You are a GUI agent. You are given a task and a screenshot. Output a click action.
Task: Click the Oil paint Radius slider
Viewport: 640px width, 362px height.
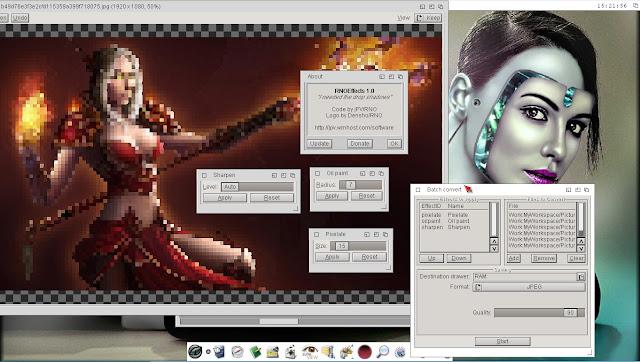click(360, 185)
